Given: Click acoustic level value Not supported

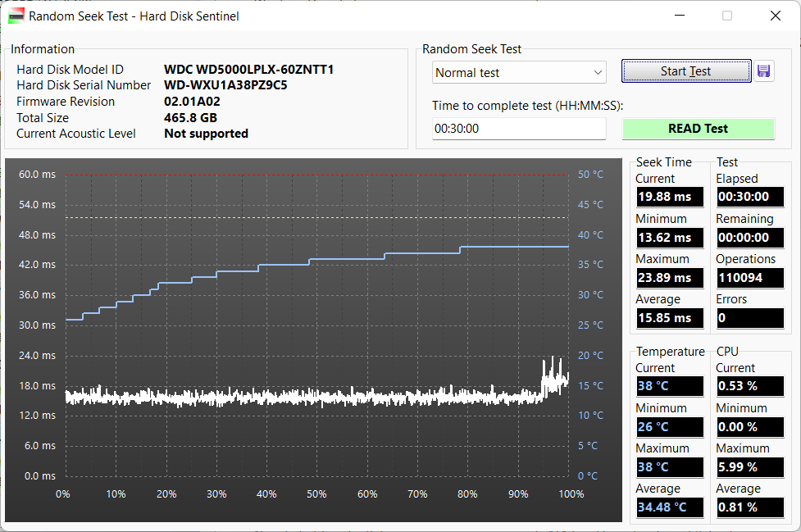Looking at the screenshot, I should (206, 134).
